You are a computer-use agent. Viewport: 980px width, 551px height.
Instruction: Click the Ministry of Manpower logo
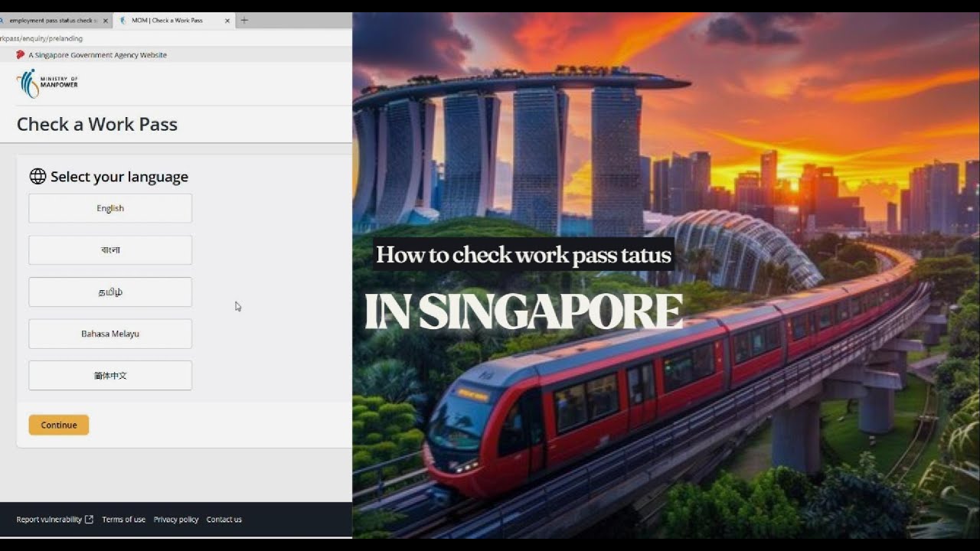coord(47,83)
